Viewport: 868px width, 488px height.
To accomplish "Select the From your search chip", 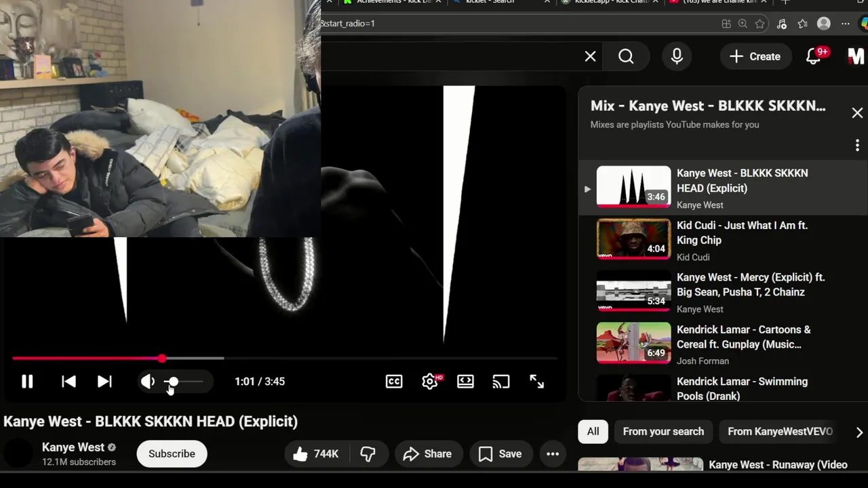I will 663,432.
